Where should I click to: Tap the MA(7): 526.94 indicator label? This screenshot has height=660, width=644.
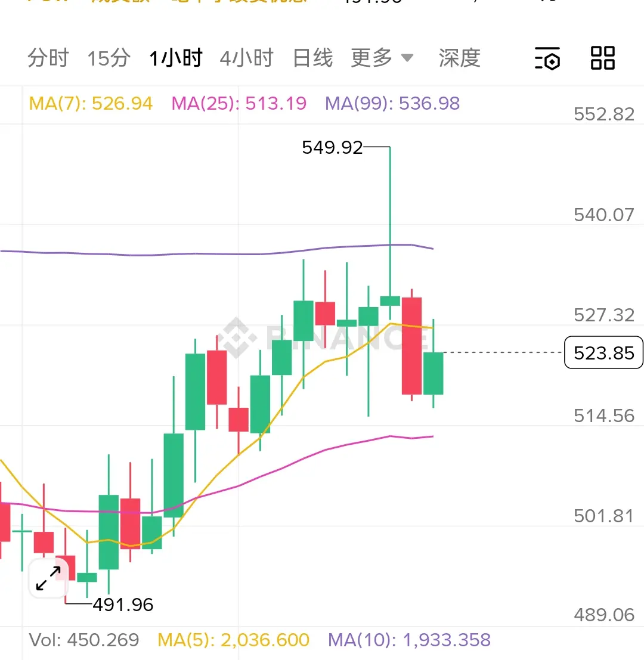(x=91, y=104)
